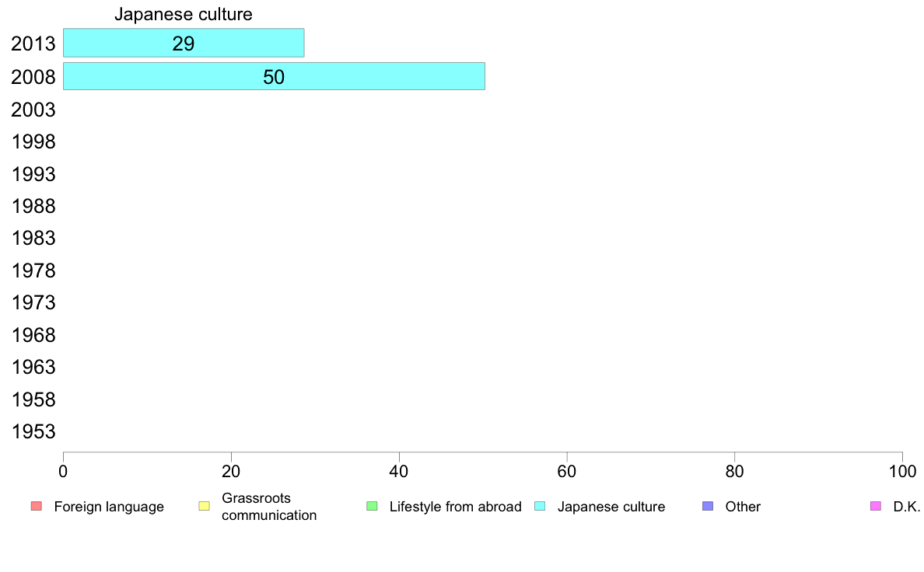Click the yellow Grassroots communication legend swatch
Image resolution: width=924 pixels, height=572 pixels.
click(205, 506)
